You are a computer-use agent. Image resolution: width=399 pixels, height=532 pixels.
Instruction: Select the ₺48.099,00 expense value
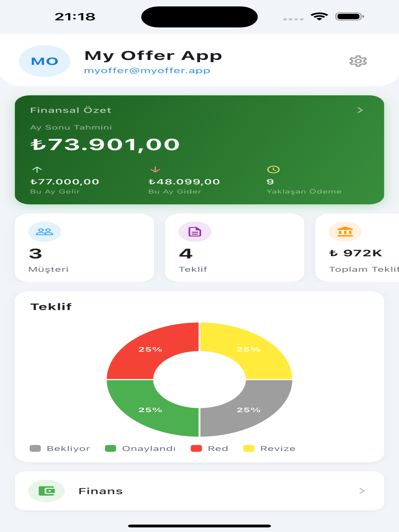tap(184, 181)
